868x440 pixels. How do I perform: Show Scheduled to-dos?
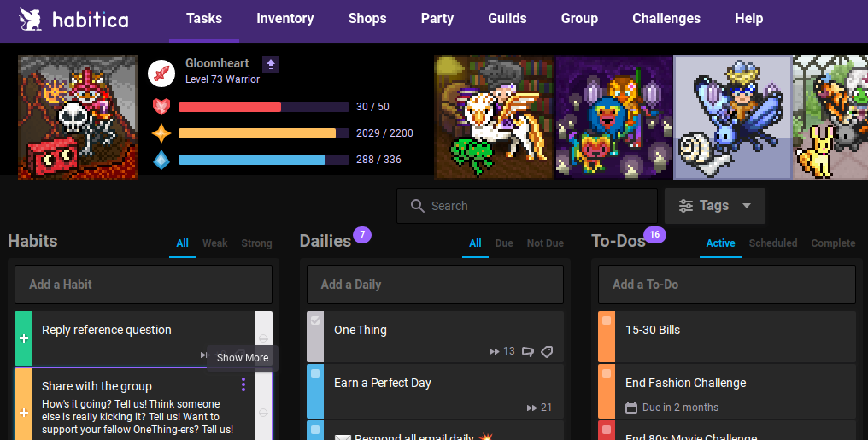click(x=773, y=243)
